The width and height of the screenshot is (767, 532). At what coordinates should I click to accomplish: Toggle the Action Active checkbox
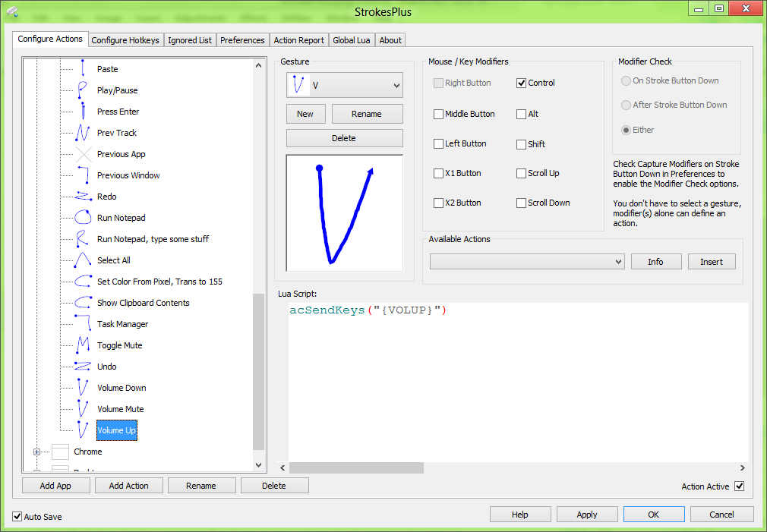tap(740, 486)
